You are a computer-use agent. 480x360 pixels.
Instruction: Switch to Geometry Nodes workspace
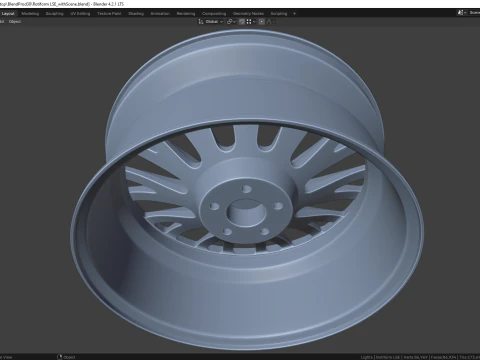248,14
